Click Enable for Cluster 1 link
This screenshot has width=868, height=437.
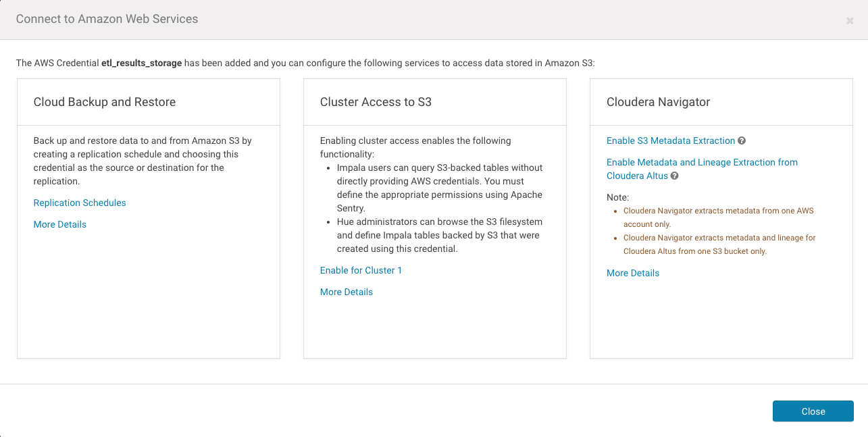361,270
